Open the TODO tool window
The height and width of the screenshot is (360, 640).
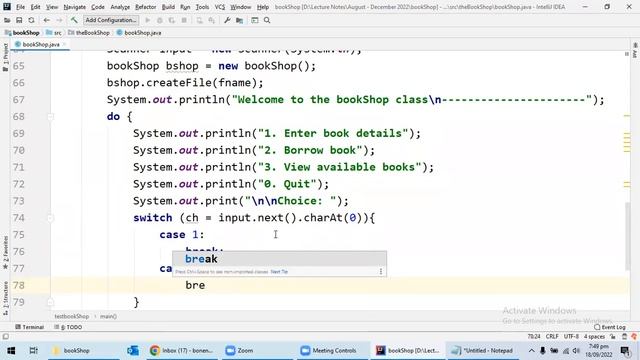click(x=68, y=327)
